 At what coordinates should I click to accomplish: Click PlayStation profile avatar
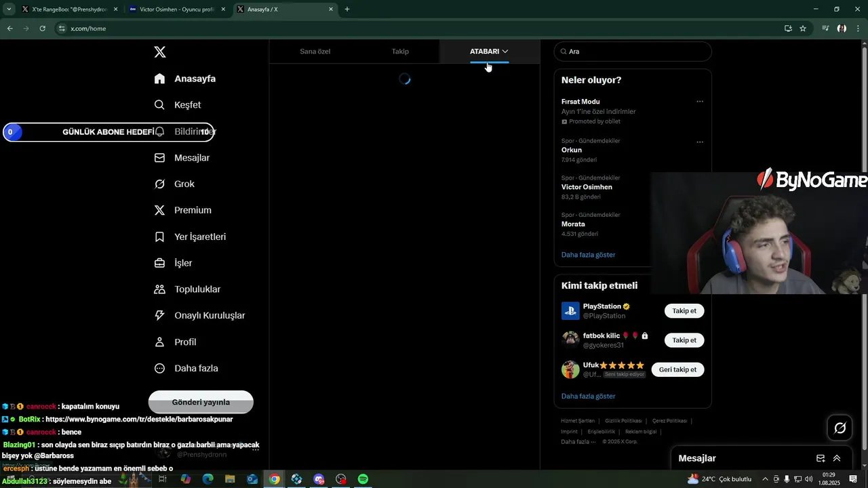coord(570,311)
